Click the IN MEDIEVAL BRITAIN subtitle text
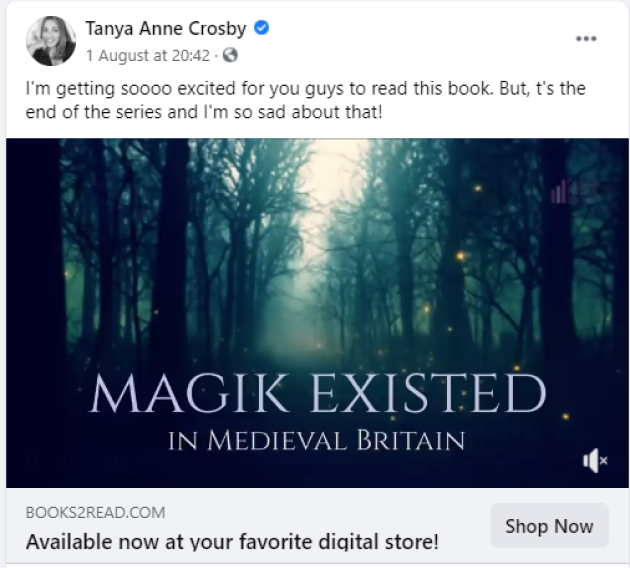This screenshot has width=630, height=568. (x=316, y=441)
